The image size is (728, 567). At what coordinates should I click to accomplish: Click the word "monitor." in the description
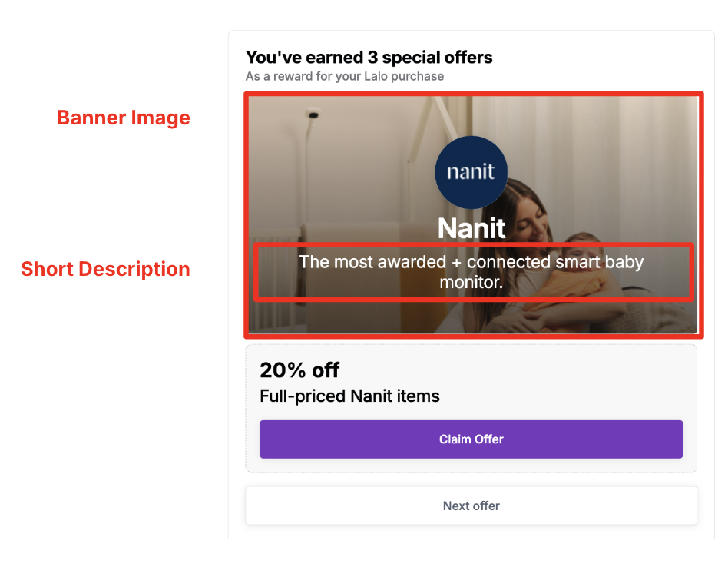[x=472, y=282]
